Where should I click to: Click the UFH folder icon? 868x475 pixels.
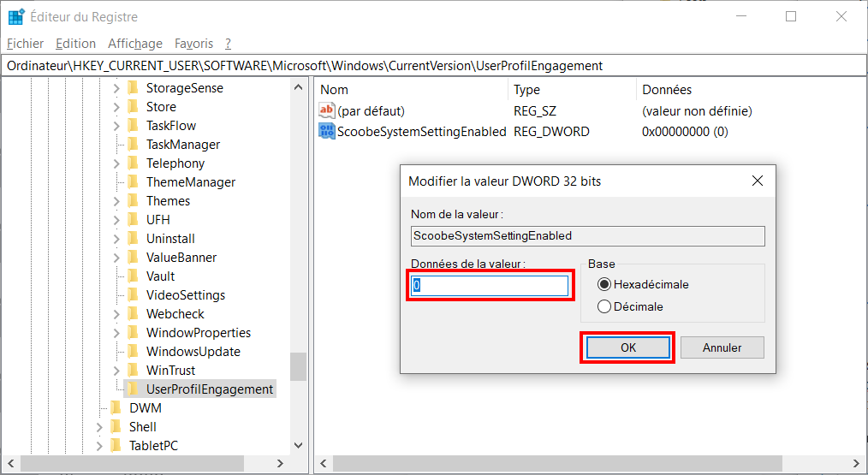pyautogui.click(x=133, y=220)
